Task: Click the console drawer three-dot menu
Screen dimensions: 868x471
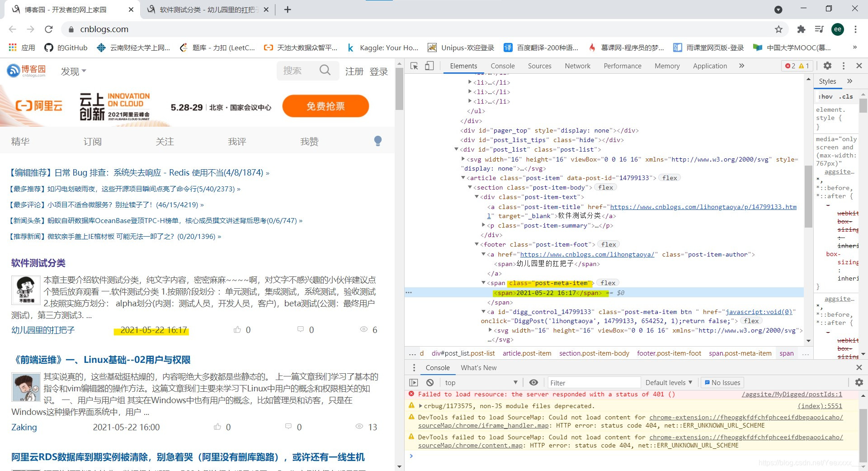Action: (414, 368)
